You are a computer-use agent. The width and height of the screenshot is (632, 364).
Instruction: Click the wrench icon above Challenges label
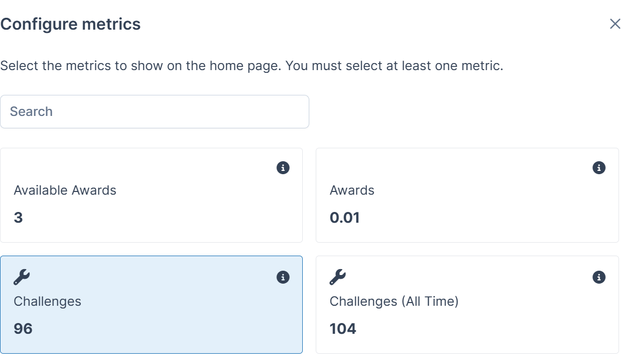tap(22, 277)
